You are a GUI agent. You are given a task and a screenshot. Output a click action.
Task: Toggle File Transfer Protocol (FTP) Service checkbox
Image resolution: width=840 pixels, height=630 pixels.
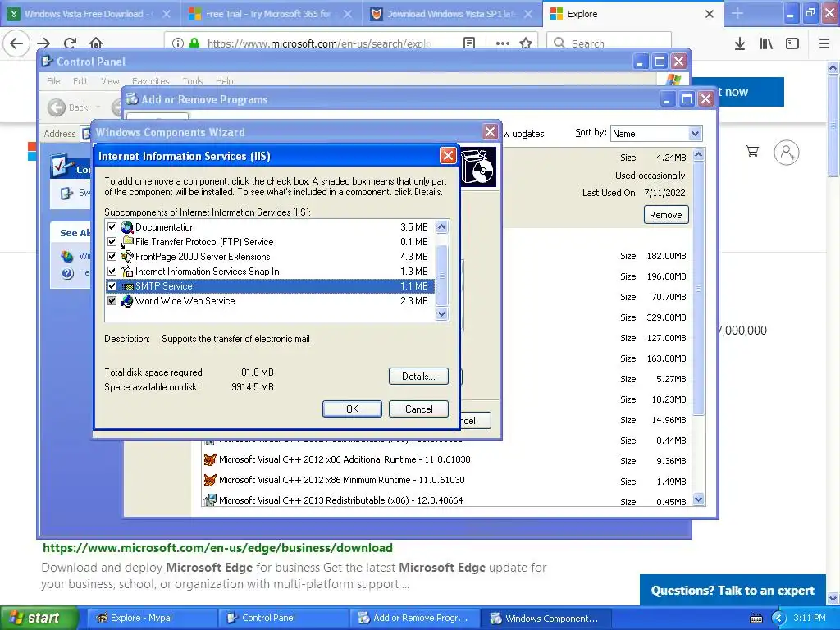[x=112, y=242]
